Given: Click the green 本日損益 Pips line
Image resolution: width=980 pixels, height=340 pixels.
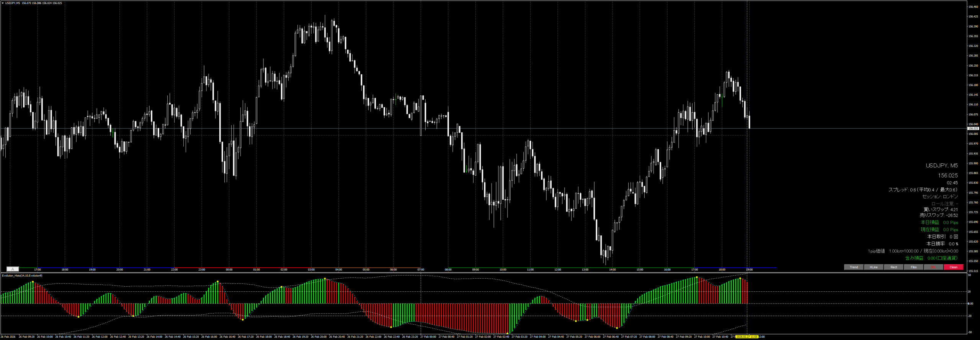Looking at the screenshot, I should 939,222.
